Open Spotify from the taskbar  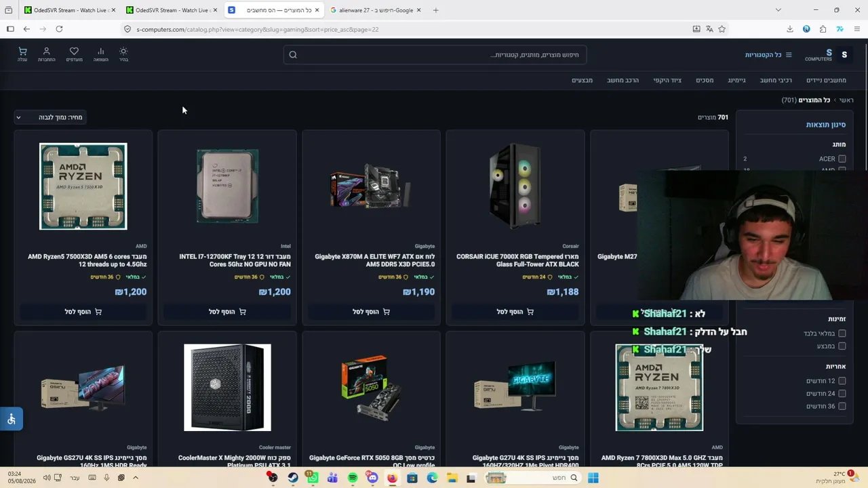click(x=353, y=478)
